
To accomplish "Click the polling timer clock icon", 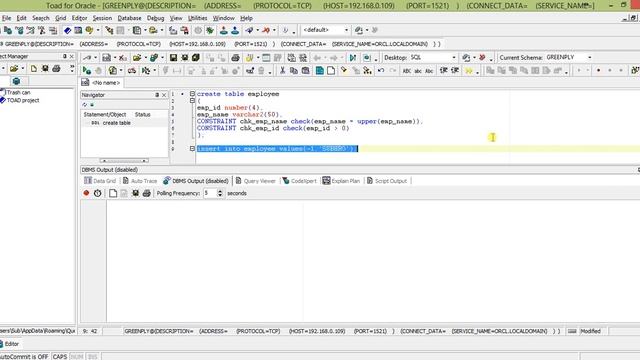I will coord(98,193).
